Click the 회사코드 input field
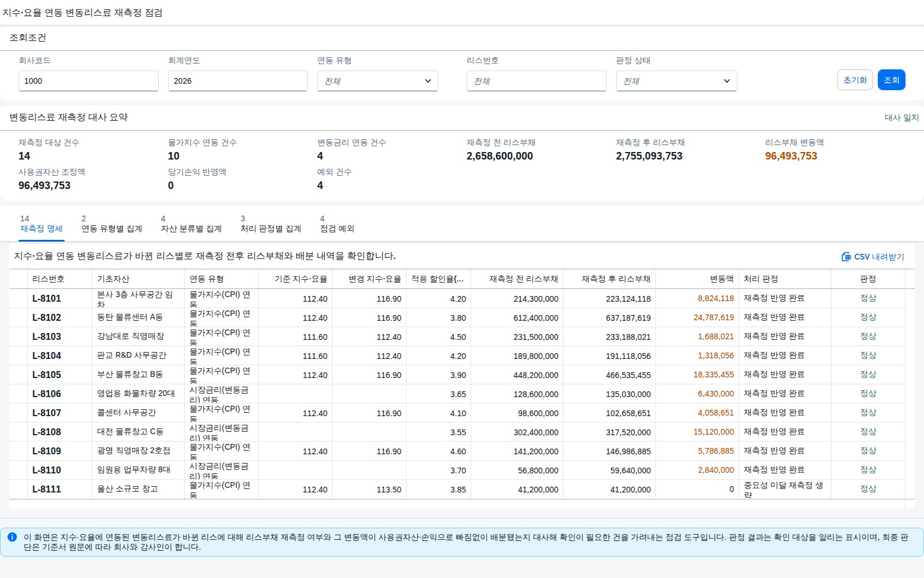 coord(88,81)
